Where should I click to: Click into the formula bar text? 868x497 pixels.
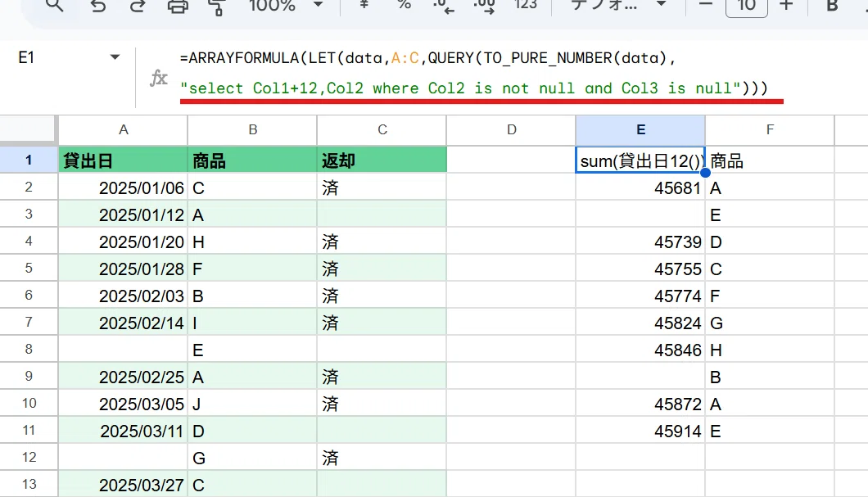tap(474, 73)
